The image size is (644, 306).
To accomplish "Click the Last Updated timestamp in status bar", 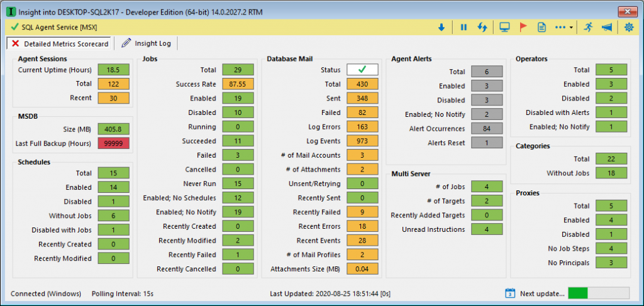I will pyautogui.click(x=330, y=293).
